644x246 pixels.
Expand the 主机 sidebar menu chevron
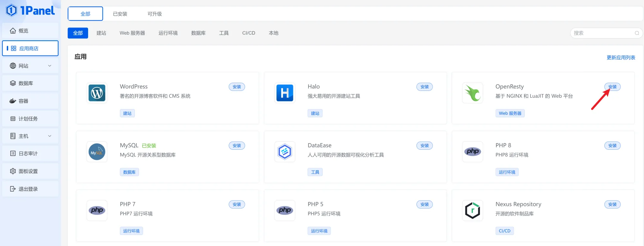point(50,136)
